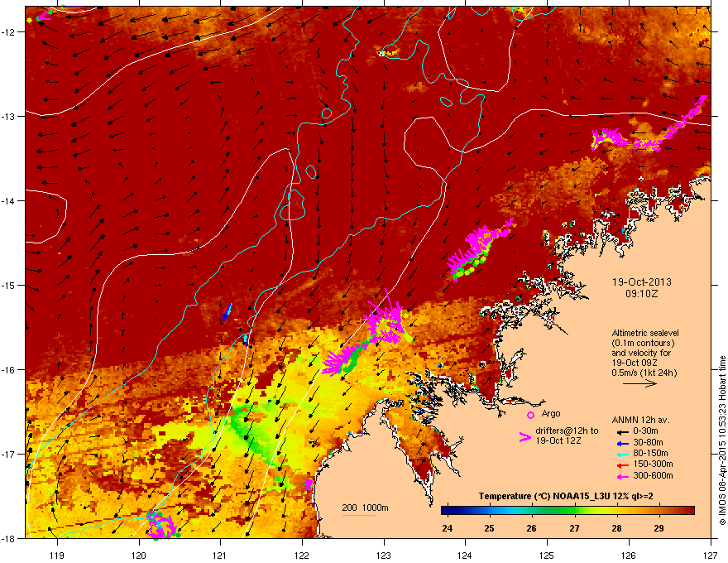Image resolution: width=728 pixels, height=563 pixels.
Task: Click the blue 30-80m legend arrow
Action: coord(622,443)
